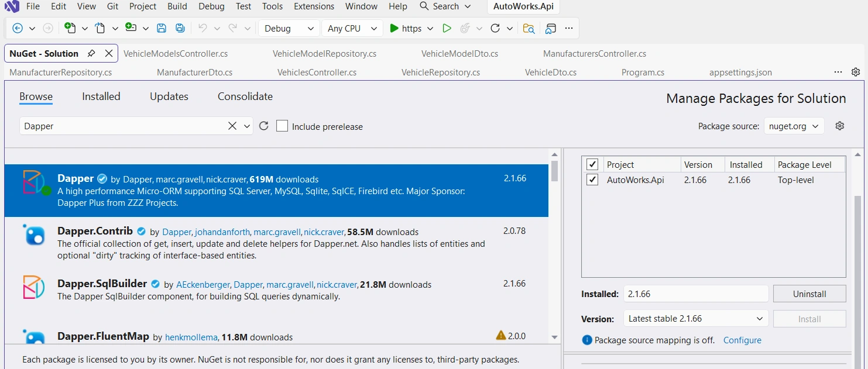Clear the Dapper search text
Image resolution: width=868 pixels, height=369 pixels.
(232, 126)
